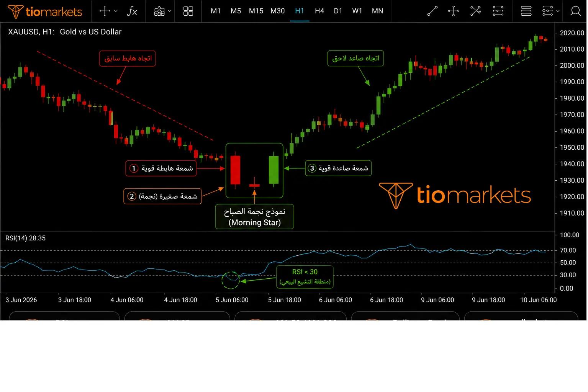Click the 2000.00 price axis label

pos(572,65)
